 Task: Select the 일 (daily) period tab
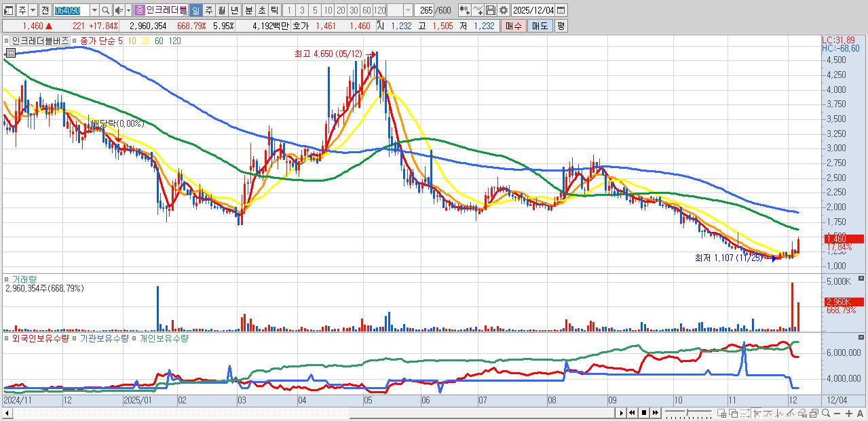pos(195,10)
